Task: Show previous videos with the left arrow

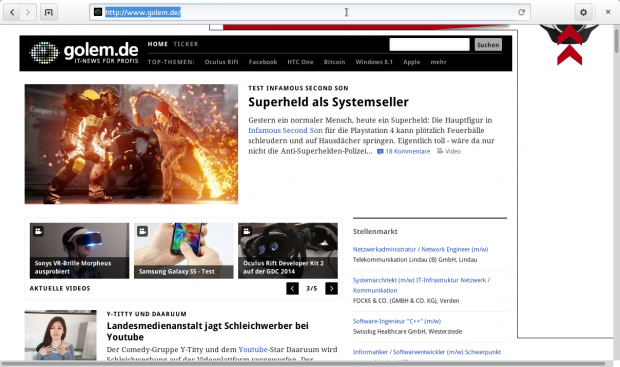Action: pos(293,288)
